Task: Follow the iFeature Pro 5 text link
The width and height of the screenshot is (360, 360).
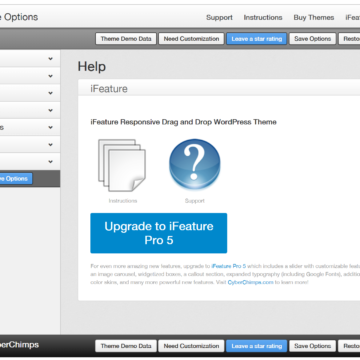Action: pyautogui.click(x=229, y=266)
